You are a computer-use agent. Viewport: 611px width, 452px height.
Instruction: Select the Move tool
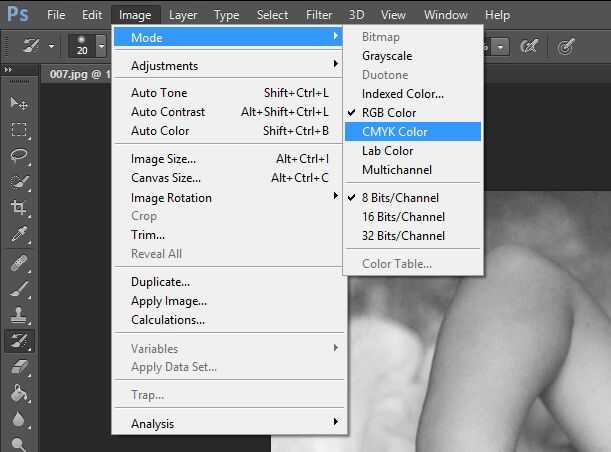[x=18, y=104]
